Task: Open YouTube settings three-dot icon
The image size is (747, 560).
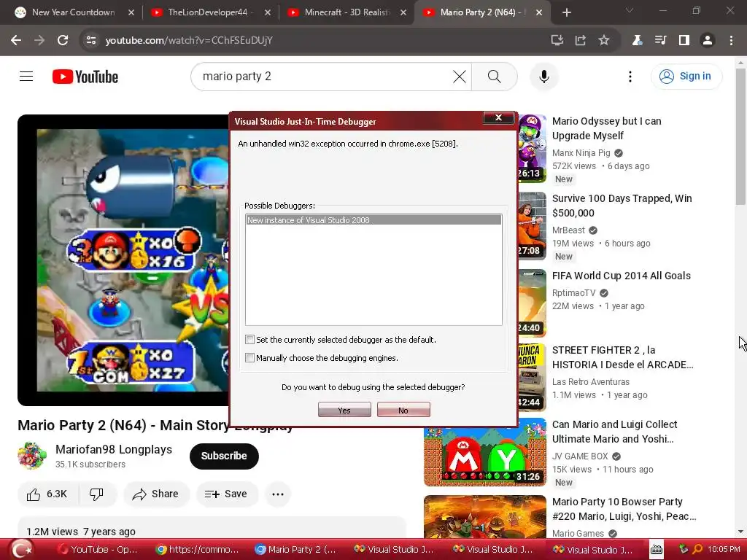Action: pos(630,77)
